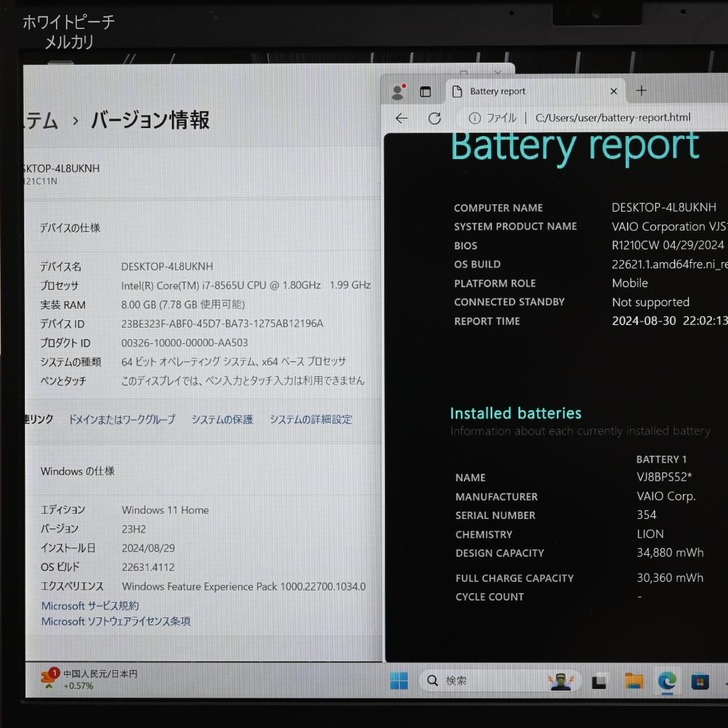Viewport: 728px width, 728px height.
Task: Select the Battery report browser tab
Action: pos(535,92)
